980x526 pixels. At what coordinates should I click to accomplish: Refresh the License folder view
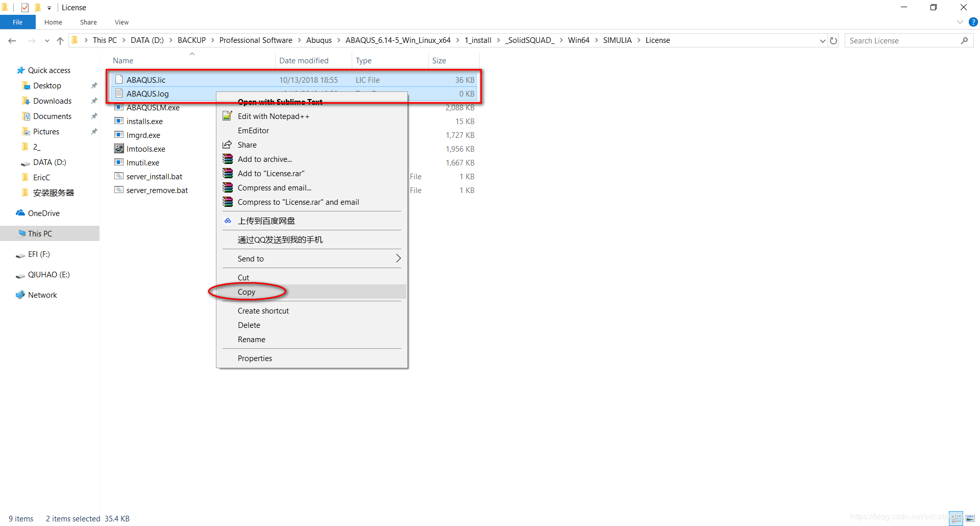coord(834,41)
